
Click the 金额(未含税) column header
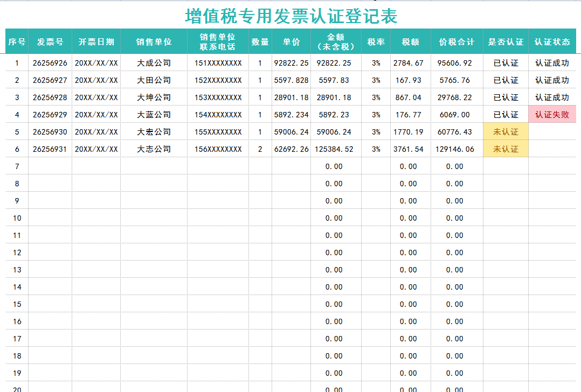336,42
